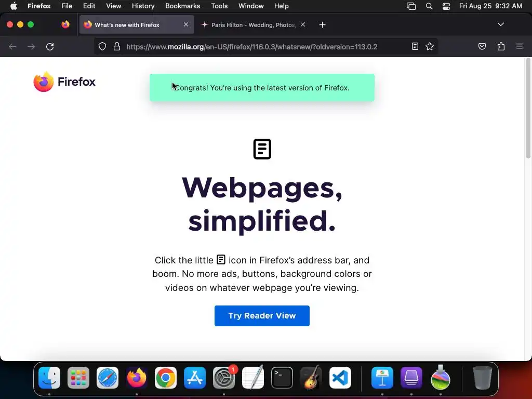Launch GarageBand from the Dock
The image size is (532, 399).
pyautogui.click(x=311, y=378)
